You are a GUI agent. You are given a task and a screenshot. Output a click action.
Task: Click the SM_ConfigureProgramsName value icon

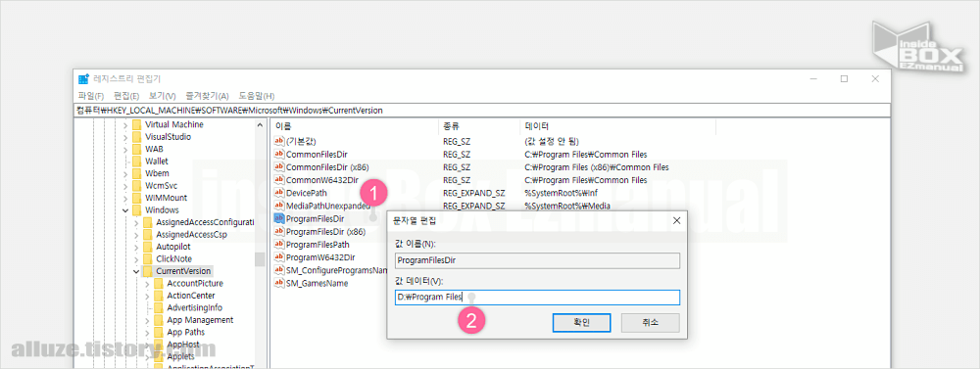(x=279, y=270)
